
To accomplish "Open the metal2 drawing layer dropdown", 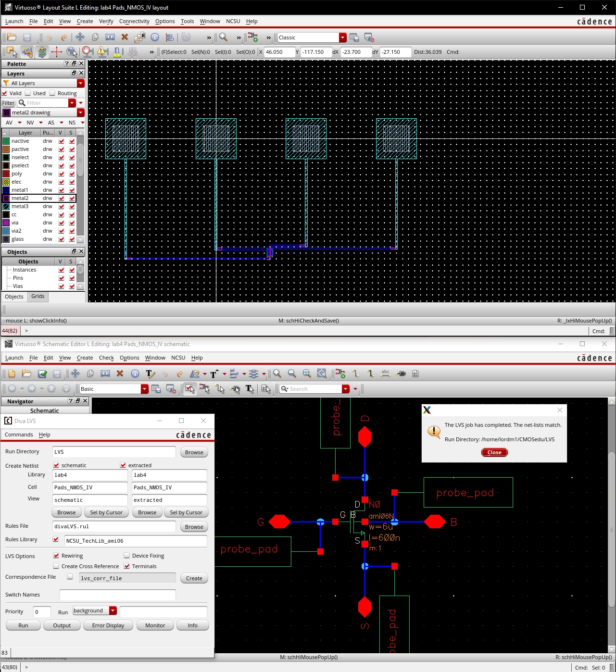I will (80, 112).
